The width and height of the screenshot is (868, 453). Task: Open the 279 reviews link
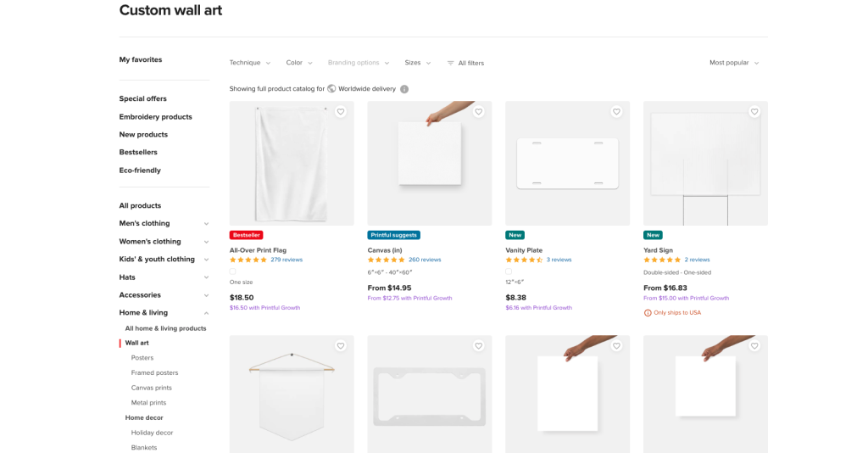click(287, 260)
